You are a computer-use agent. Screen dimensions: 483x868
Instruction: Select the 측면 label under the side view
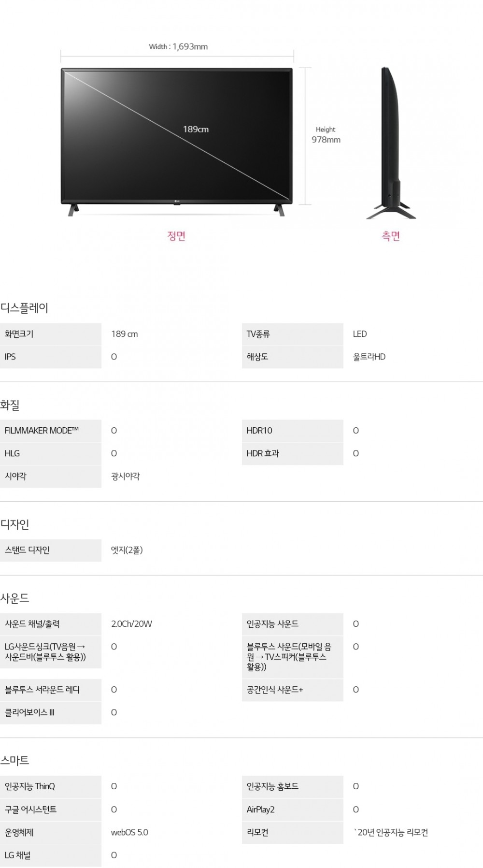point(391,236)
